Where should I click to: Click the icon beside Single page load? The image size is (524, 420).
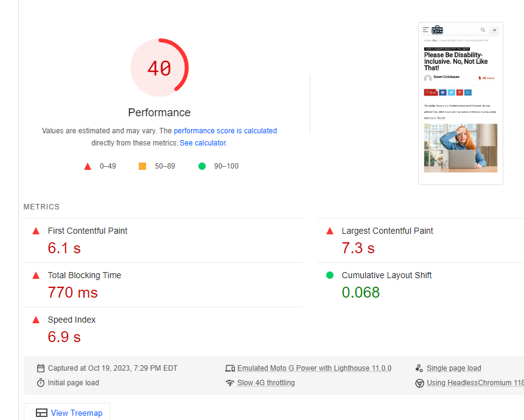tap(419, 368)
